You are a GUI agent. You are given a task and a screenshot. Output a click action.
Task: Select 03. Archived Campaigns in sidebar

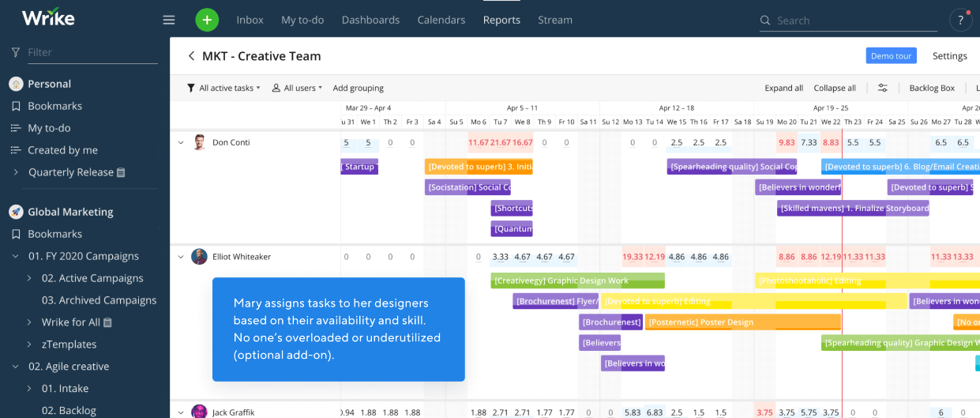pyautogui.click(x=99, y=300)
